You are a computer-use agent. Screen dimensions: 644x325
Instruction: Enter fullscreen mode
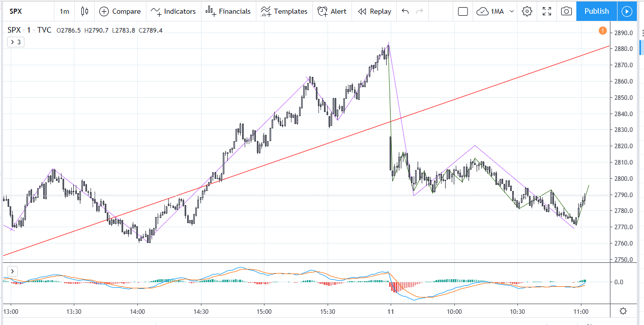pyautogui.click(x=547, y=11)
